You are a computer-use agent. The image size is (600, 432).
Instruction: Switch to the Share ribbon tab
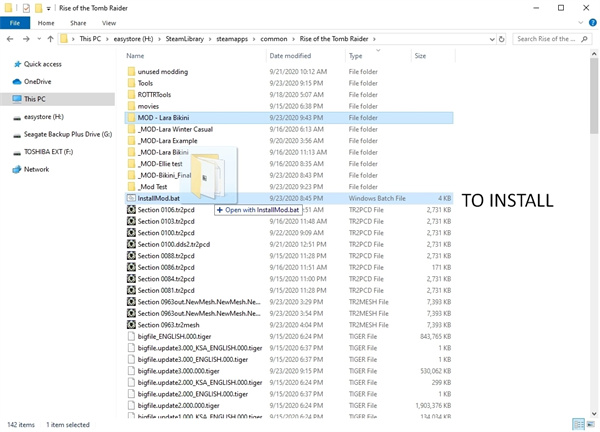[80, 22]
